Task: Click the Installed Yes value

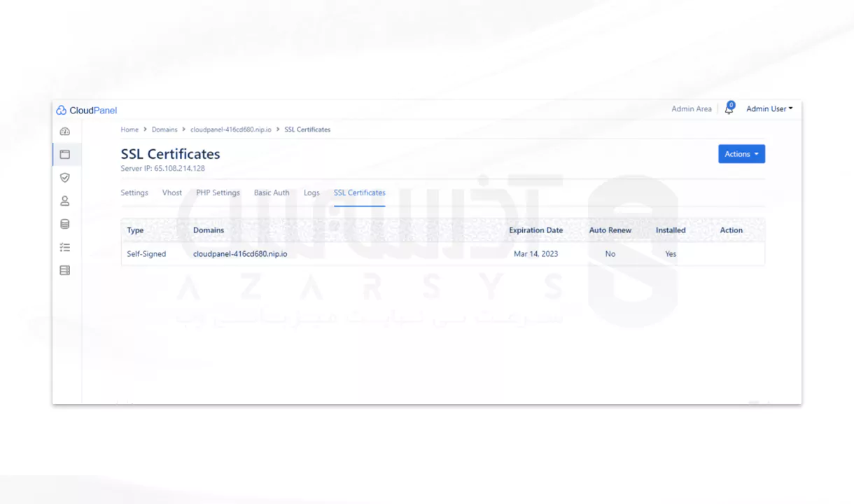Action: coord(671,254)
